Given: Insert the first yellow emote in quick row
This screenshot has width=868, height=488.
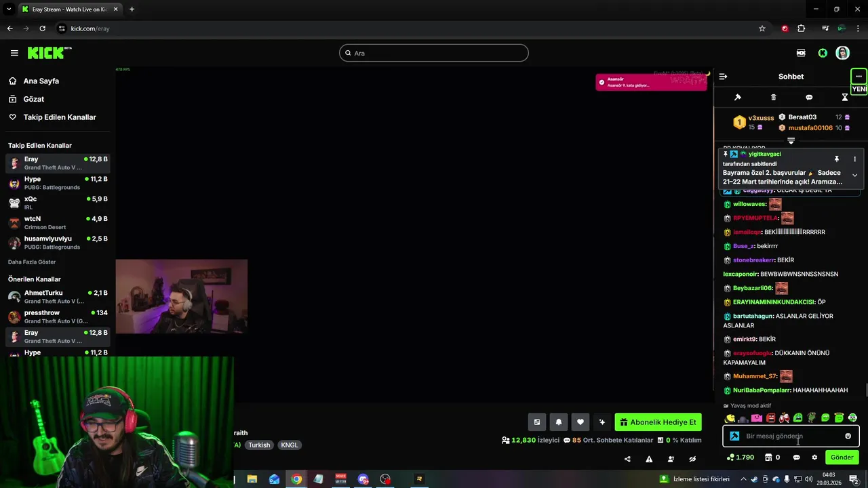Looking at the screenshot, I should click(x=730, y=418).
